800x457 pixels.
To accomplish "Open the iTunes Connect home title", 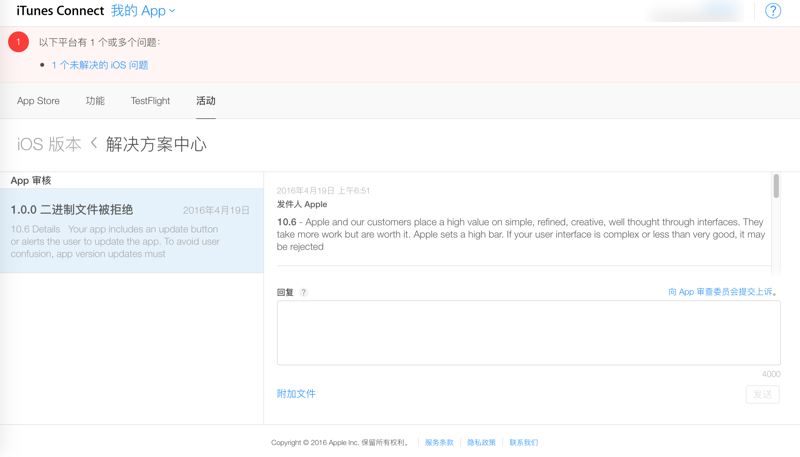I will click(x=60, y=11).
